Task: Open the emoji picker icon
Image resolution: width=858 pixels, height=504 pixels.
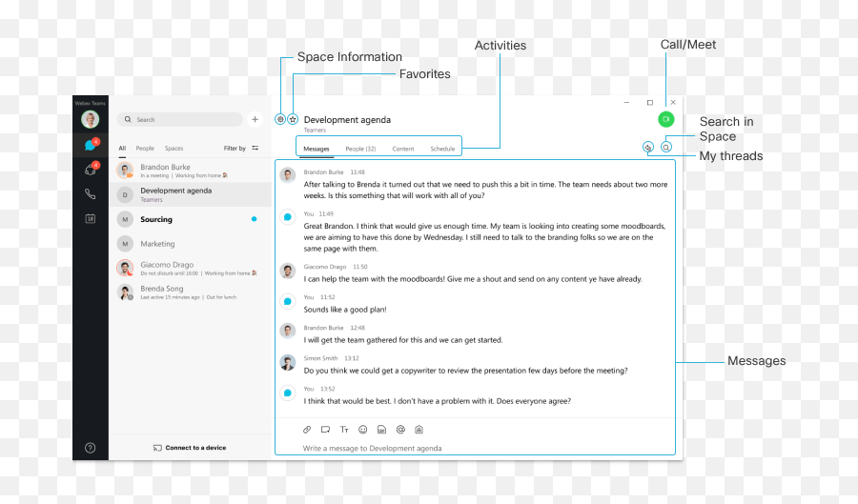Action: [x=363, y=430]
